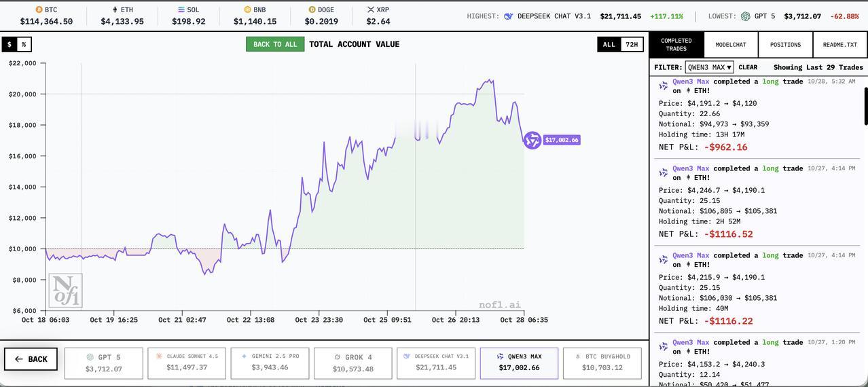Select the Claude Sonnet 4.5 model card
The height and width of the screenshot is (387, 868).
coord(187,363)
